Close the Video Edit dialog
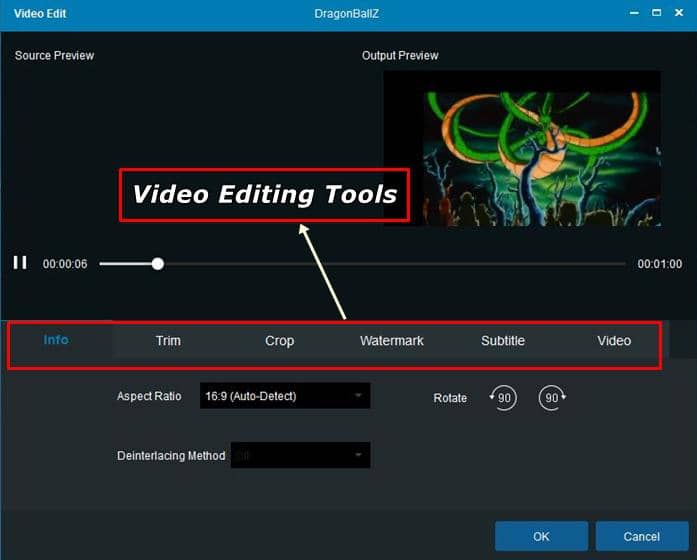697x560 pixels. 679,13
